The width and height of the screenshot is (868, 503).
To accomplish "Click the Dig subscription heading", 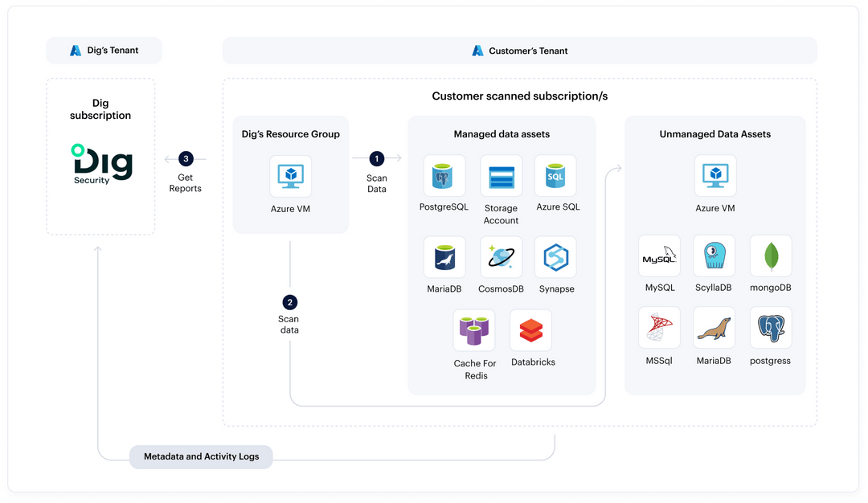I will pyautogui.click(x=100, y=109).
